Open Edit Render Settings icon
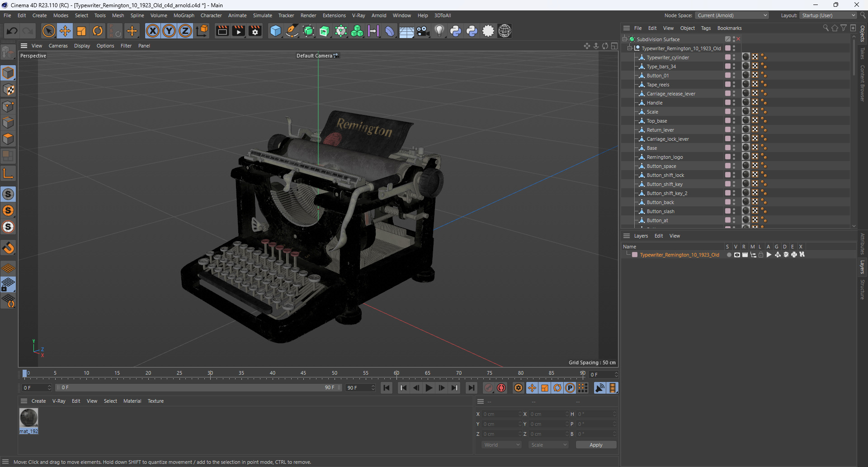Screen dimensions: 868x467 255,31
